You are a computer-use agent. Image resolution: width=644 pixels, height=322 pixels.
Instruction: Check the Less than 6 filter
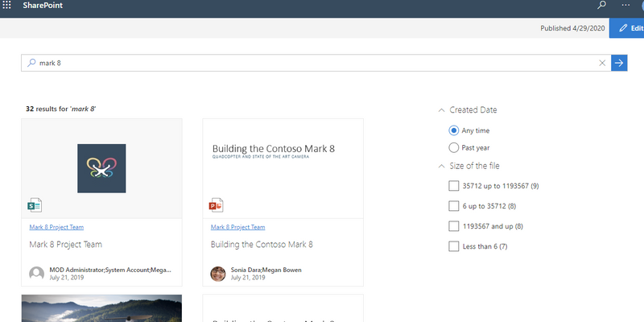(x=454, y=246)
